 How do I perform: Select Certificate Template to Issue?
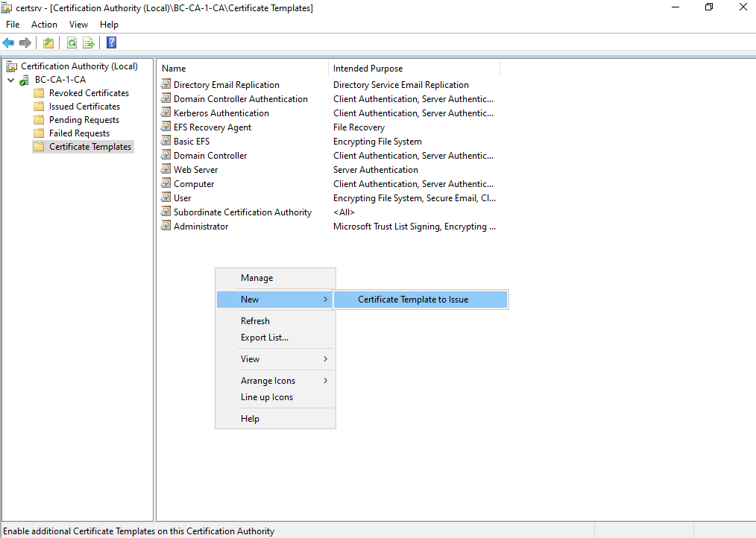pos(420,300)
